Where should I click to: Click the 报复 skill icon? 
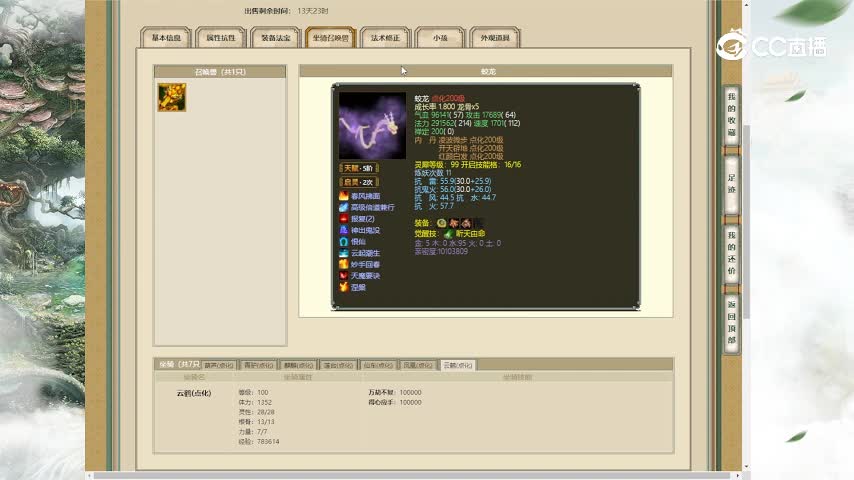pyautogui.click(x=344, y=218)
